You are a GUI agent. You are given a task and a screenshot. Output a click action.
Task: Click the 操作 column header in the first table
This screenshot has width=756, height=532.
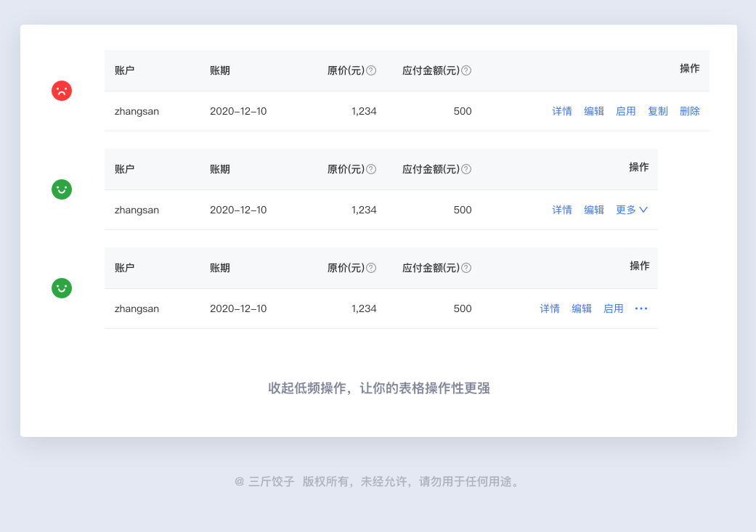(689, 68)
